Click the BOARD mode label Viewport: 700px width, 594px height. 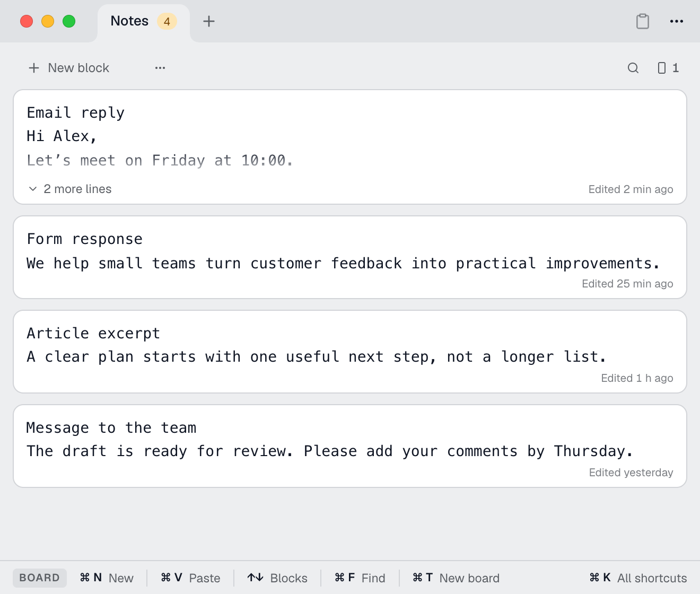pyautogui.click(x=40, y=578)
